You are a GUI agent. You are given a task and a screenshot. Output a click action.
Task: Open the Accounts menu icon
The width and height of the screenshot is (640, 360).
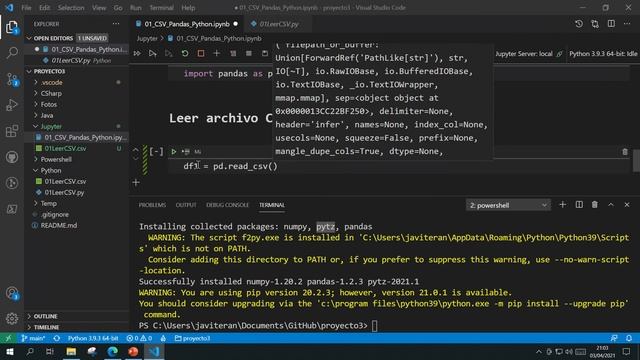(12, 293)
